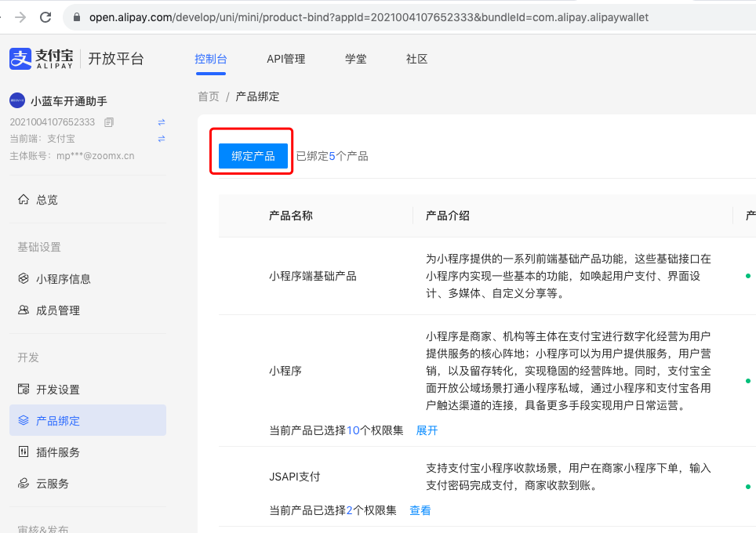
Task: Click the 基础设置 section label
Action: 39,247
